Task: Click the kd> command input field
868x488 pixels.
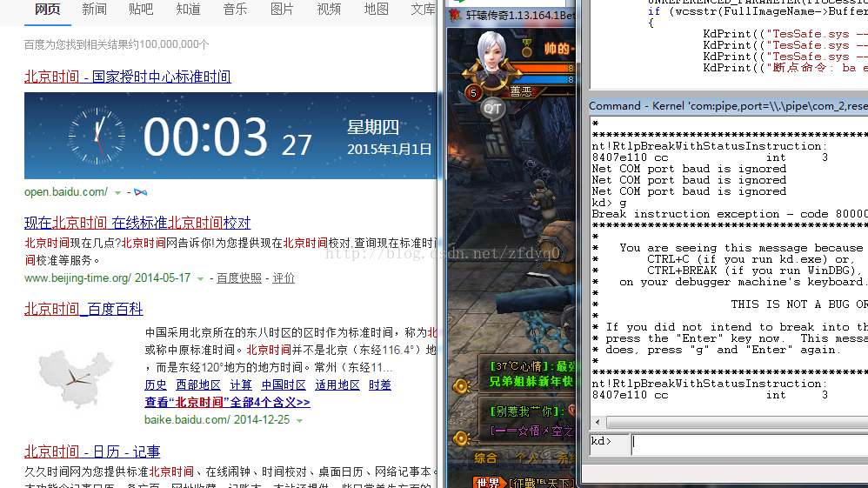Action: click(x=750, y=445)
